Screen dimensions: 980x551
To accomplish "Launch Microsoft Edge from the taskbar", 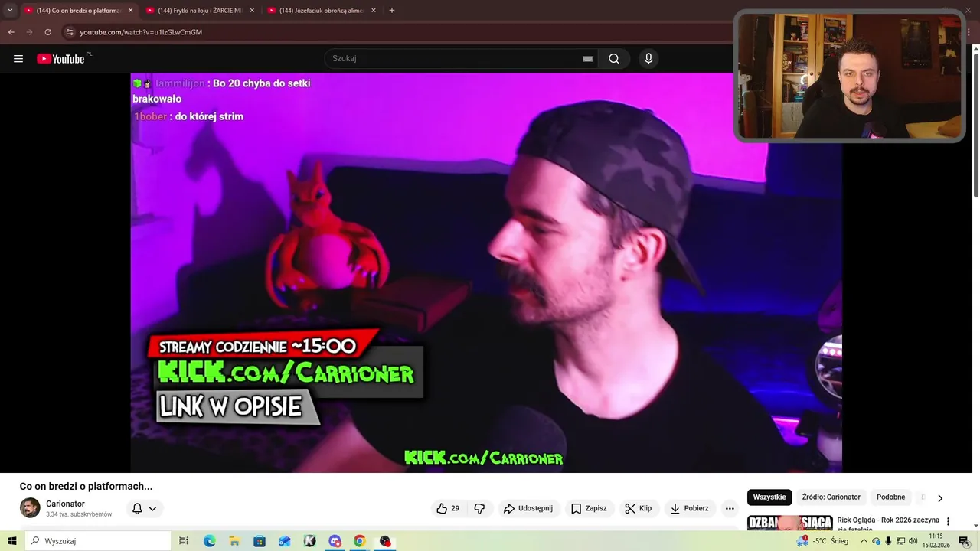I will tap(209, 541).
